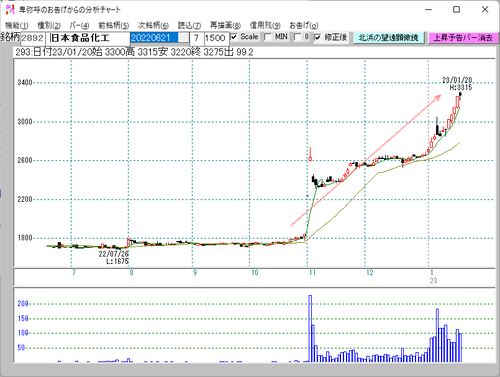Click the cyan 北浜の望遠顕微鏡 button

[x=389, y=38]
